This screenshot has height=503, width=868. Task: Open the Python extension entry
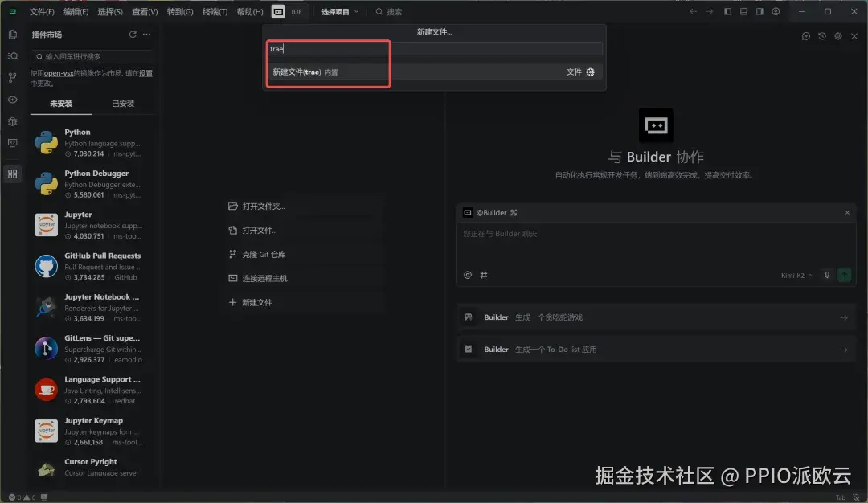click(92, 143)
